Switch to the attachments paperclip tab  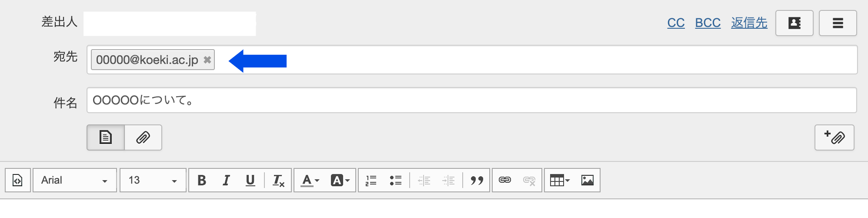pyautogui.click(x=143, y=138)
